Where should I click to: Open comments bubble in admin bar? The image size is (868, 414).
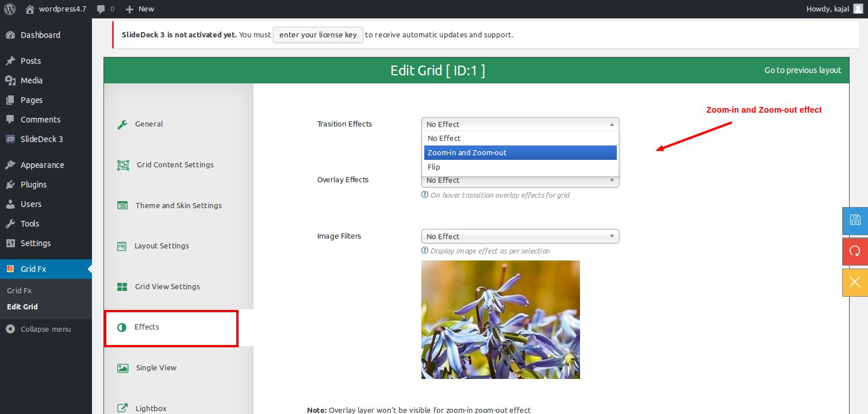105,9
